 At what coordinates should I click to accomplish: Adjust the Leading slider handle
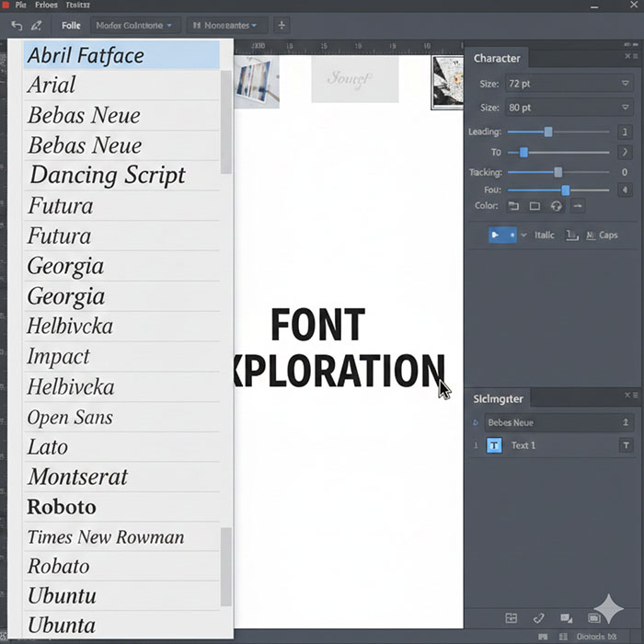pos(548,132)
